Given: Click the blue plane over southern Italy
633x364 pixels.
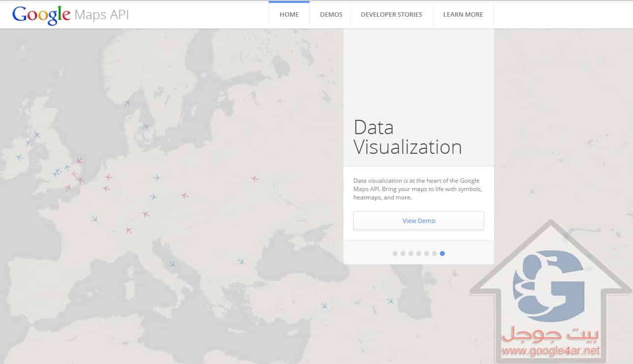Looking at the screenshot, I should [172, 264].
